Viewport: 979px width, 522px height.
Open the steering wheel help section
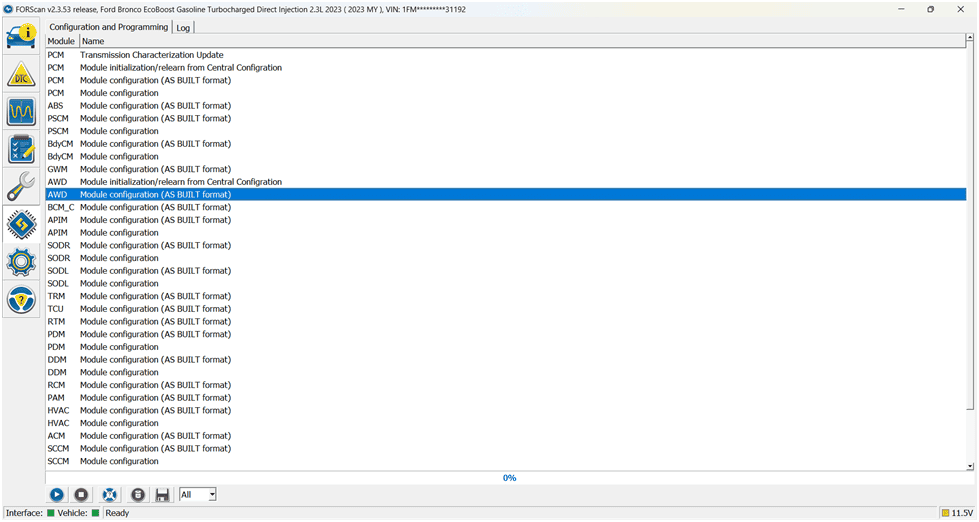coord(21,300)
